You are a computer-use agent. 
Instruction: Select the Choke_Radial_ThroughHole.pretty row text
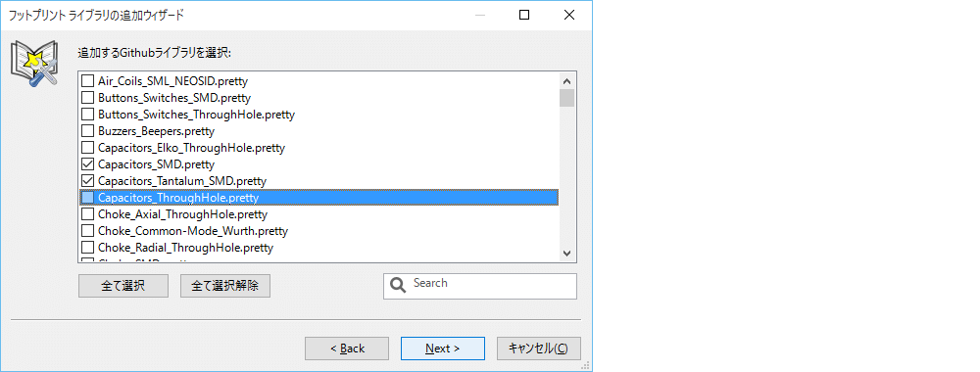point(185,248)
